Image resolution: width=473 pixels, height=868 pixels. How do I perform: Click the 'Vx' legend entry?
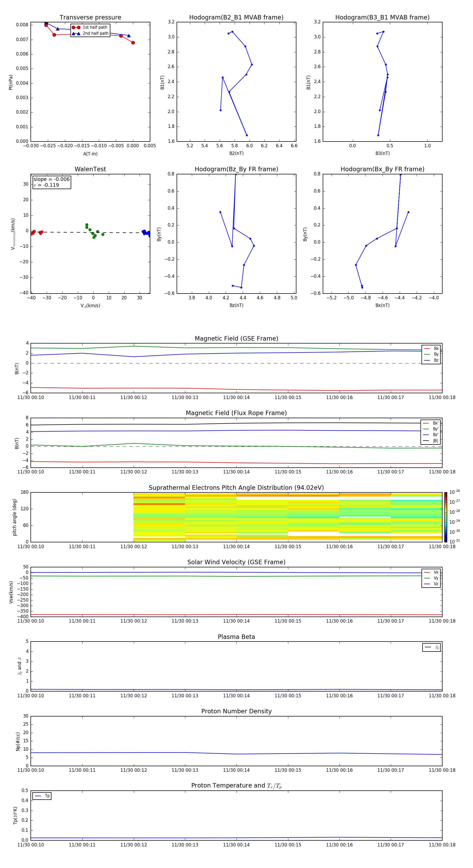coord(431,572)
